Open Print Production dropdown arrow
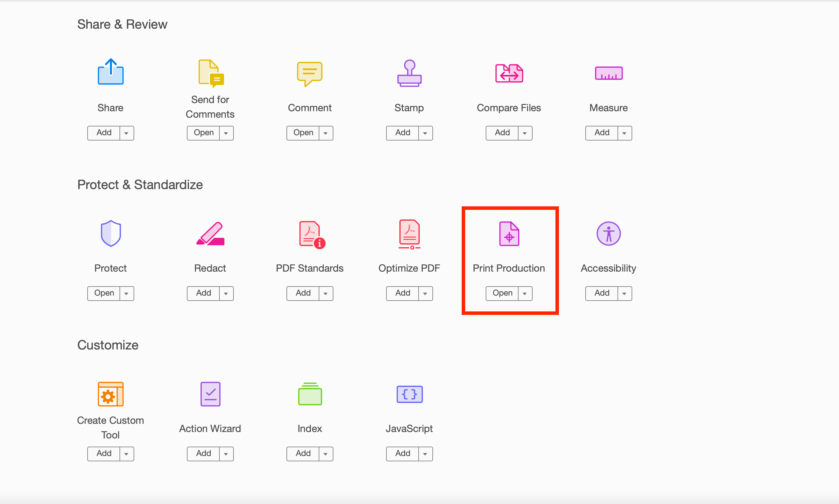The image size is (839, 504). (525, 294)
